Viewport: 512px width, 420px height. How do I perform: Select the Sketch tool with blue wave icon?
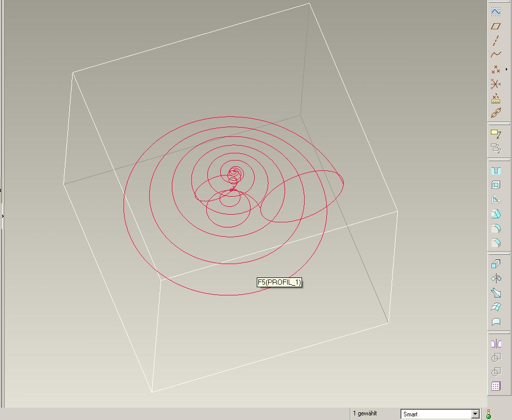coord(496,12)
